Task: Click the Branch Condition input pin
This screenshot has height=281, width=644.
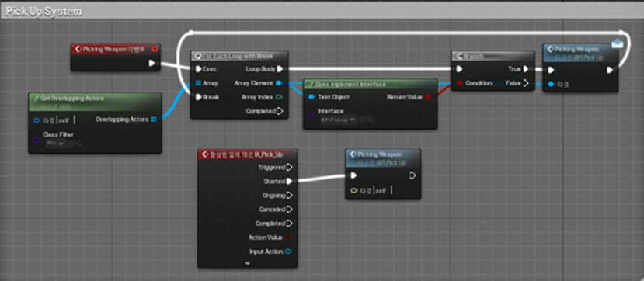Action: [x=459, y=83]
